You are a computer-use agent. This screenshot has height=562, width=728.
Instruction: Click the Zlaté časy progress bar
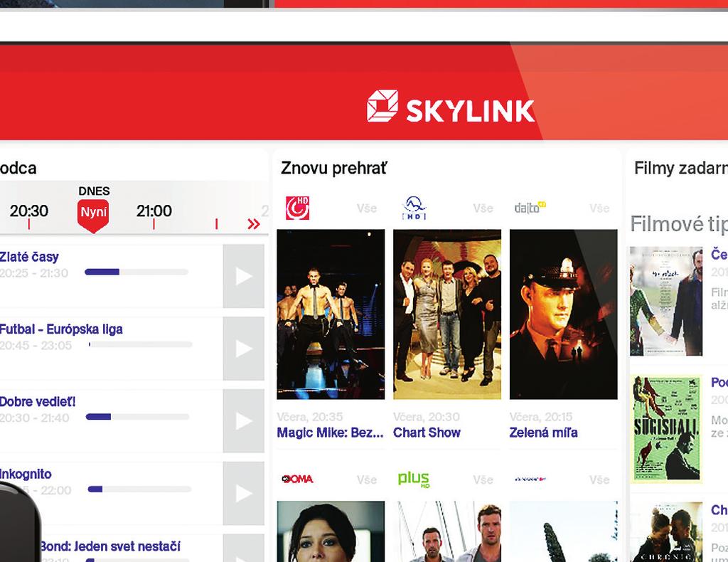[x=136, y=272]
